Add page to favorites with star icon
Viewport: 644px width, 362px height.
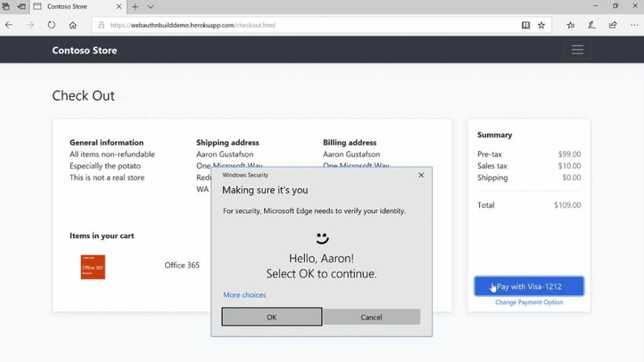542,25
